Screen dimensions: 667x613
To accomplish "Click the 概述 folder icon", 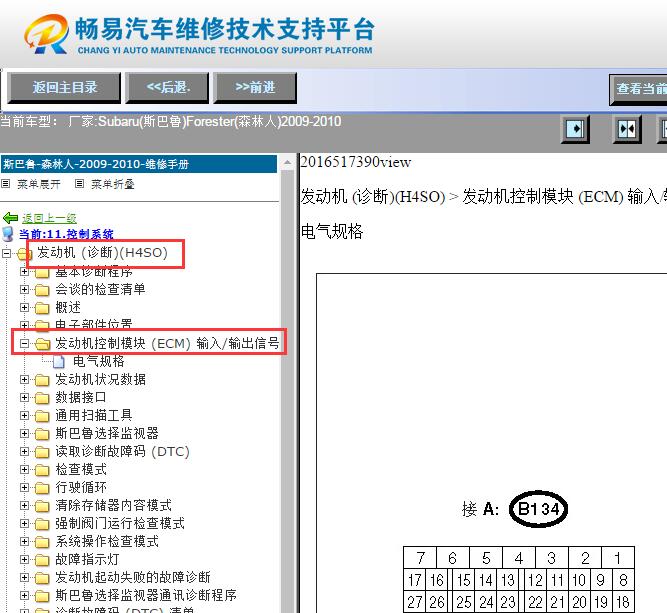I will [42, 308].
